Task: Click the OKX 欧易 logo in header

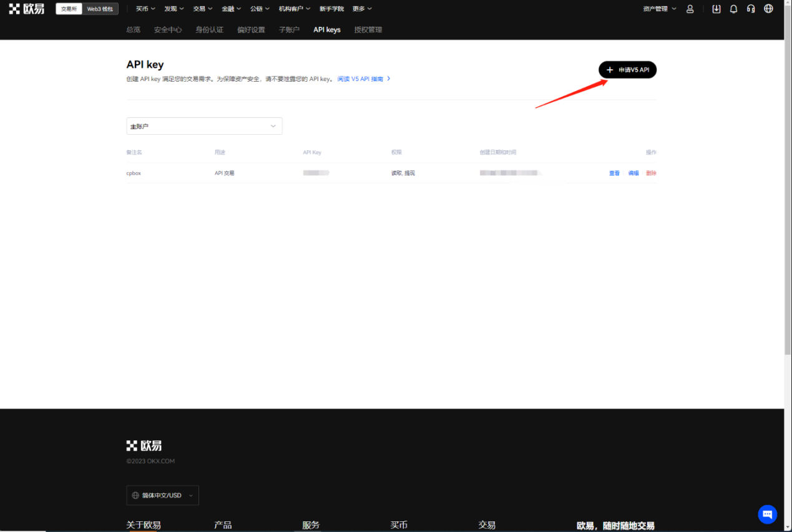Action: click(27, 9)
